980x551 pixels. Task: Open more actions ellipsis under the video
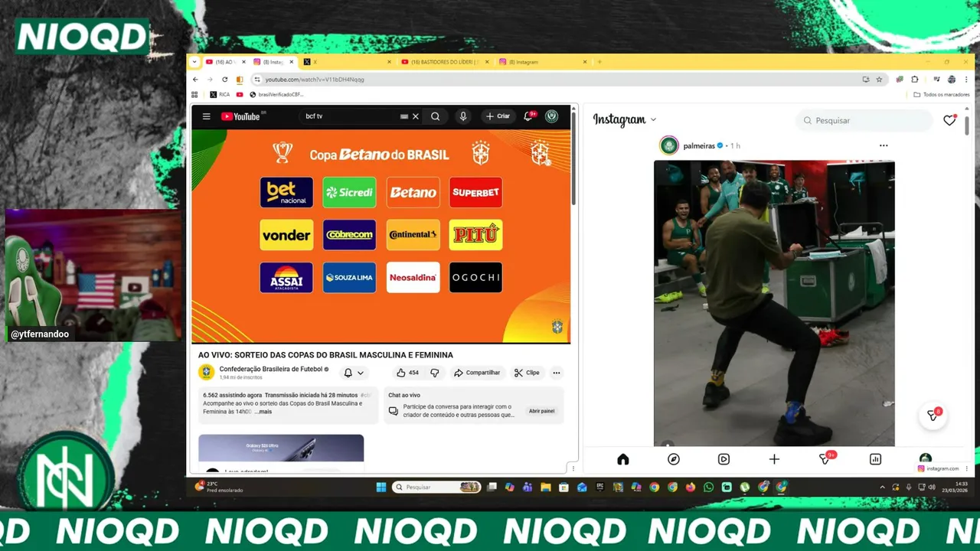click(557, 373)
